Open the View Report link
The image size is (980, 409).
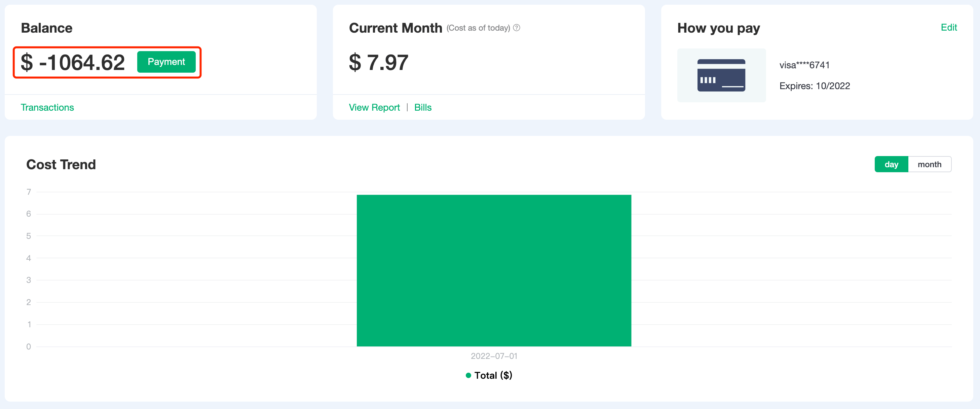(x=374, y=108)
